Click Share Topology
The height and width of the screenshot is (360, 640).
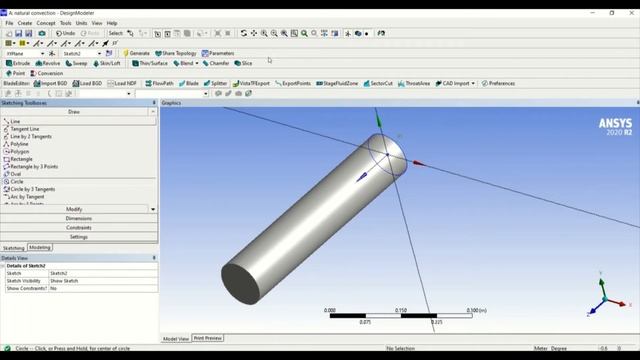click(x=176, y=53)
